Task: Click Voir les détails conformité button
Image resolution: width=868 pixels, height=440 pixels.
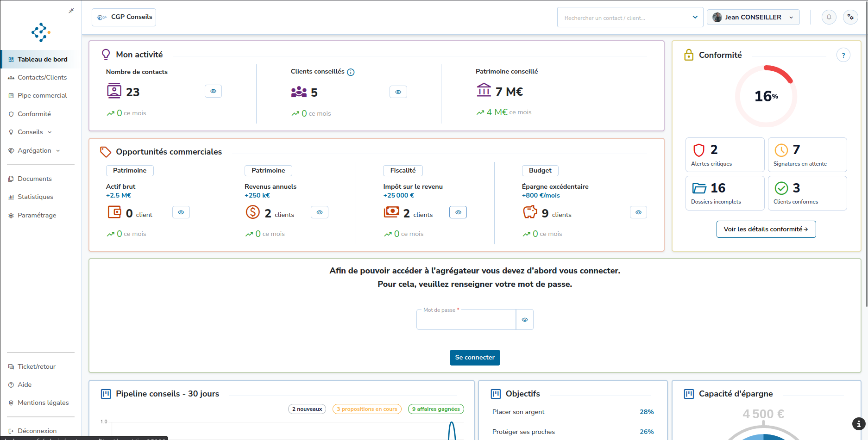Action: coord(766,229)
